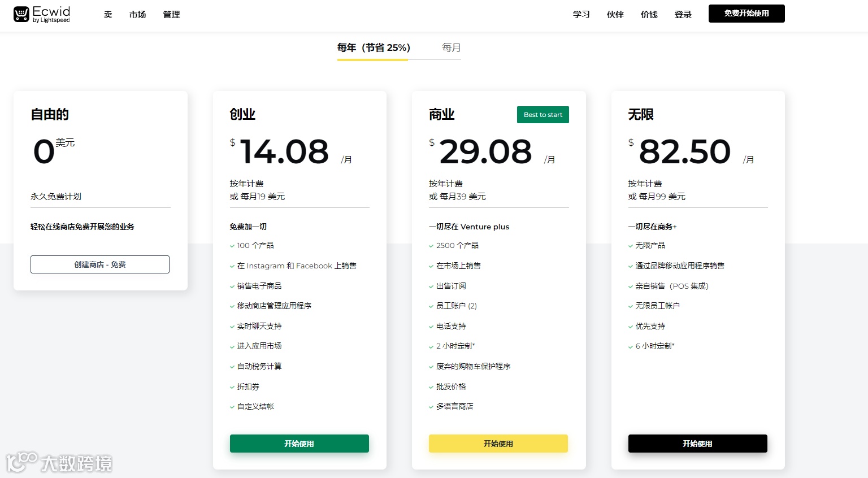Select the 每年（节省 25%）billing option
Image resolution: width=868 pixels, height=478 pixels.
[373, 47]
